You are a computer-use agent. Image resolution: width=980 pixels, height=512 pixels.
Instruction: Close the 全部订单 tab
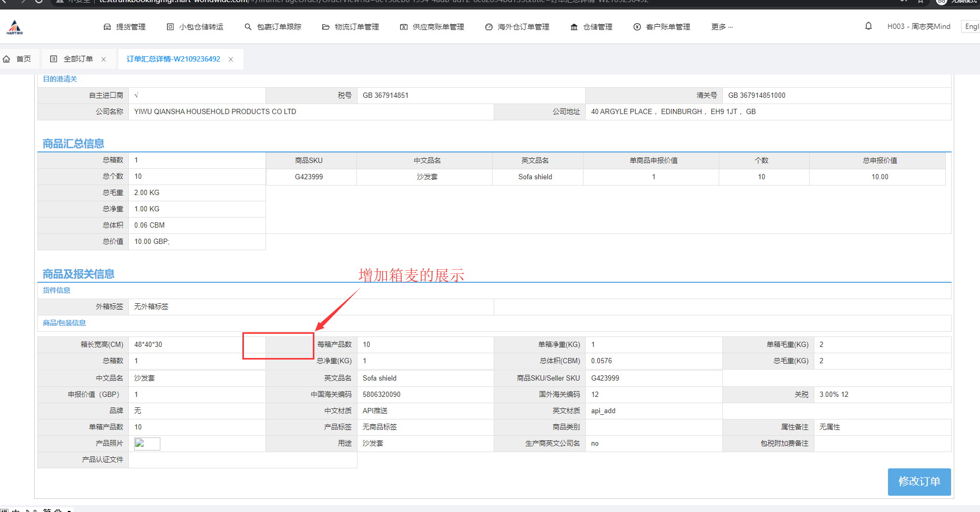(104, 59)
